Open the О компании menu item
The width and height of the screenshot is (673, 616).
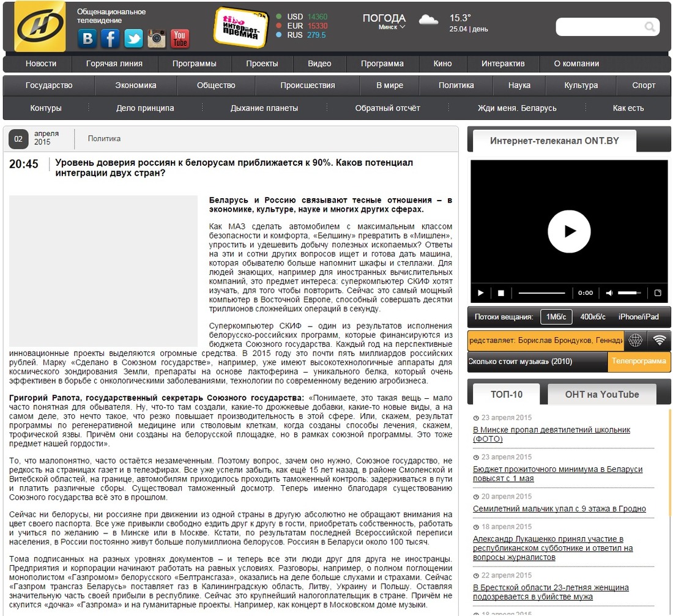576,64
